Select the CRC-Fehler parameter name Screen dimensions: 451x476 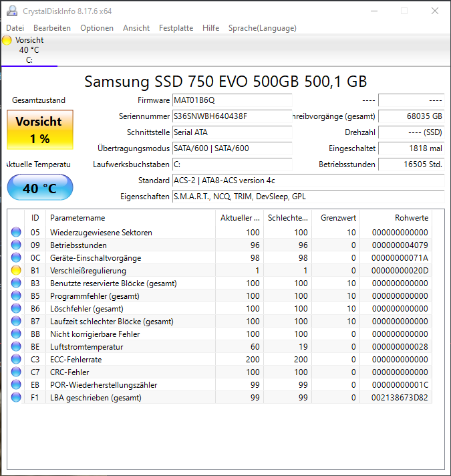(69, 372)
